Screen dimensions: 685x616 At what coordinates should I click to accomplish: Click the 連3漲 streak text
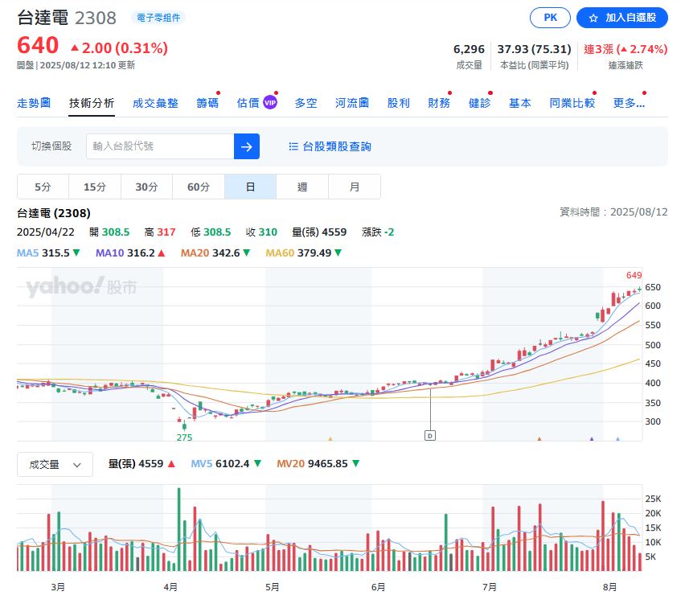click(626, 49)
